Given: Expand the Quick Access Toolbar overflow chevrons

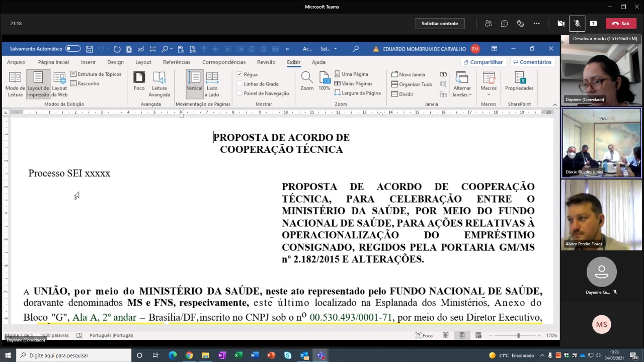Looking at the screenshot, I should coord(287,49).
